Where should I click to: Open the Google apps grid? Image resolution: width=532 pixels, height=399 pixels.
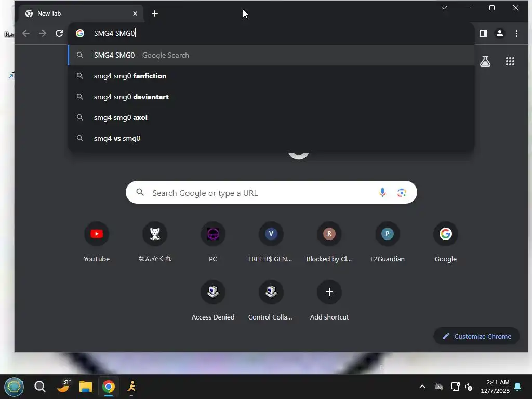coord(510,61)
